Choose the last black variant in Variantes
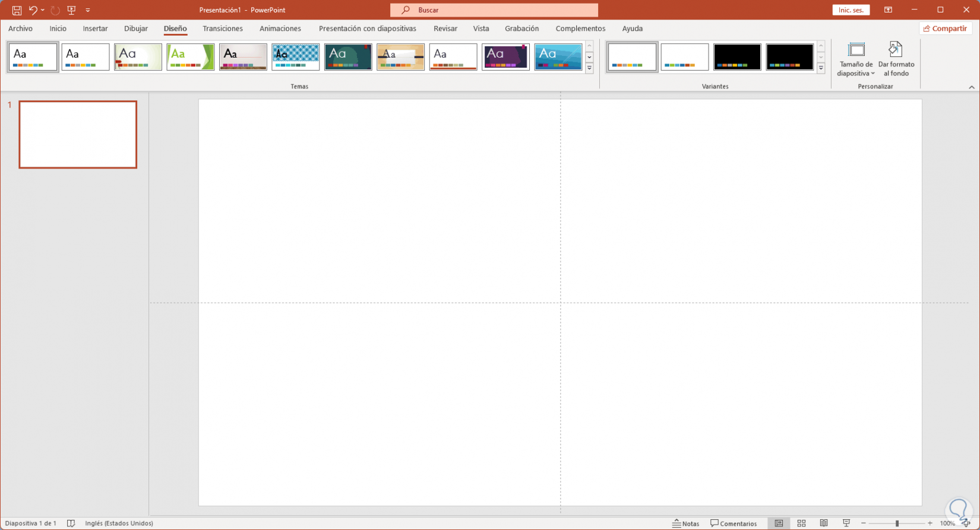Image resolution: width=980 pixels, height=530 pixels. pyautogui.click(x=790, y=57)
